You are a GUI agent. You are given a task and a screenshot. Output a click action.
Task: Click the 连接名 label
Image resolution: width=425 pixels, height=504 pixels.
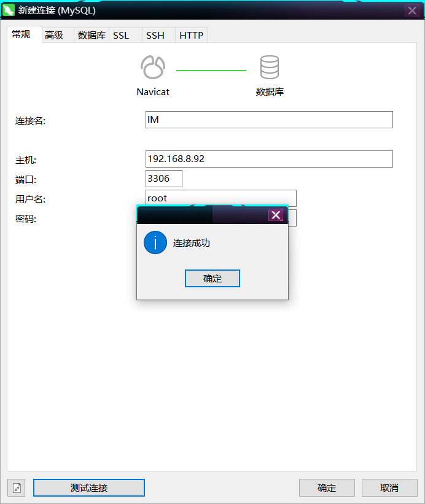[x=31, y=121]
